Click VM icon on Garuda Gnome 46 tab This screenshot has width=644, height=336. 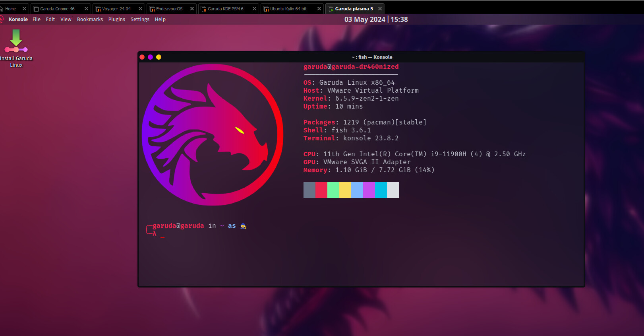tap(36, 8)
